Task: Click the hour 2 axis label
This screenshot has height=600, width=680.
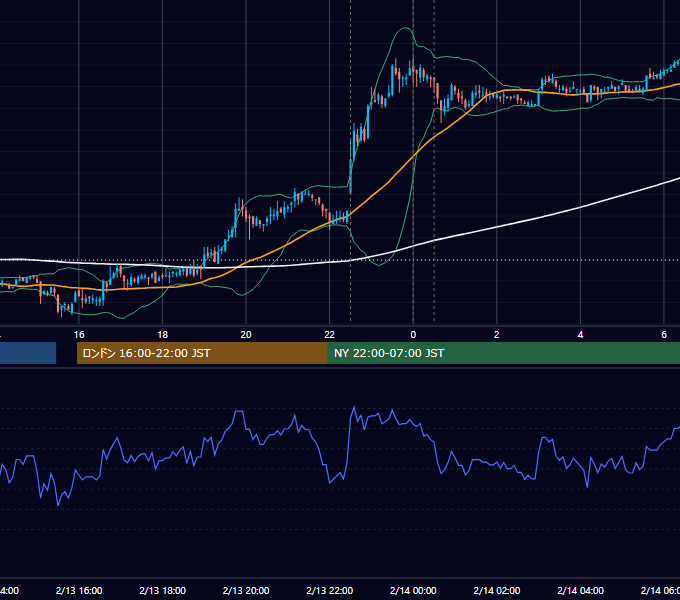Action: [497, 335]
